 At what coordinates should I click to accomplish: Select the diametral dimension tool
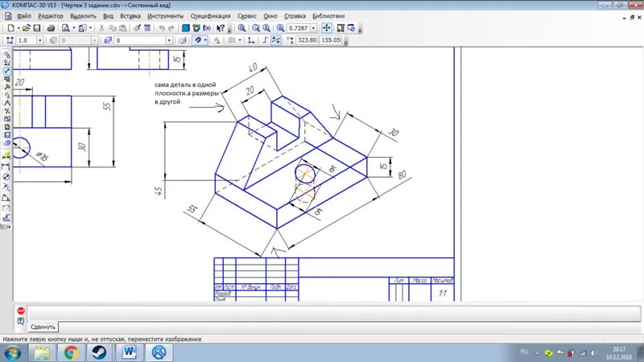point(6,177)
